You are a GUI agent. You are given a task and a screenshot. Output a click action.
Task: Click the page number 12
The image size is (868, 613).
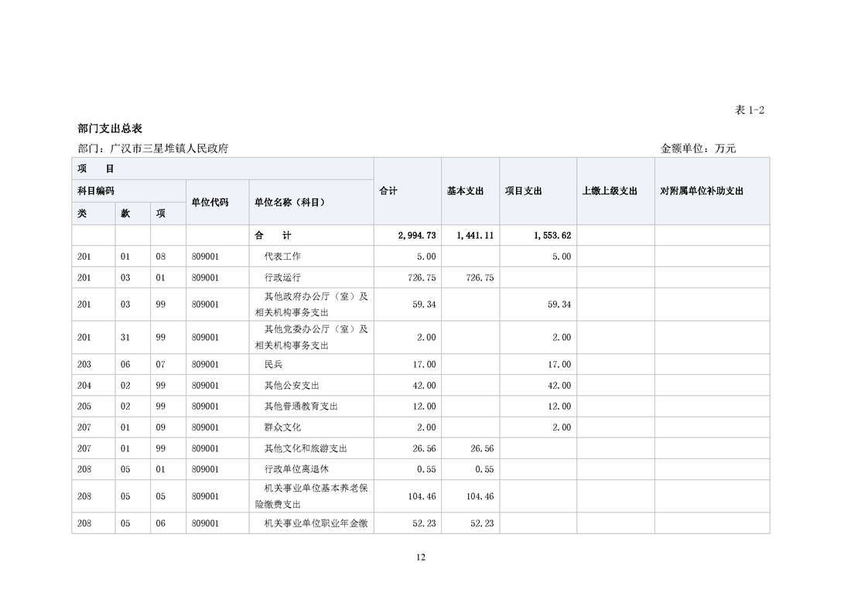(x=421, y=557)
